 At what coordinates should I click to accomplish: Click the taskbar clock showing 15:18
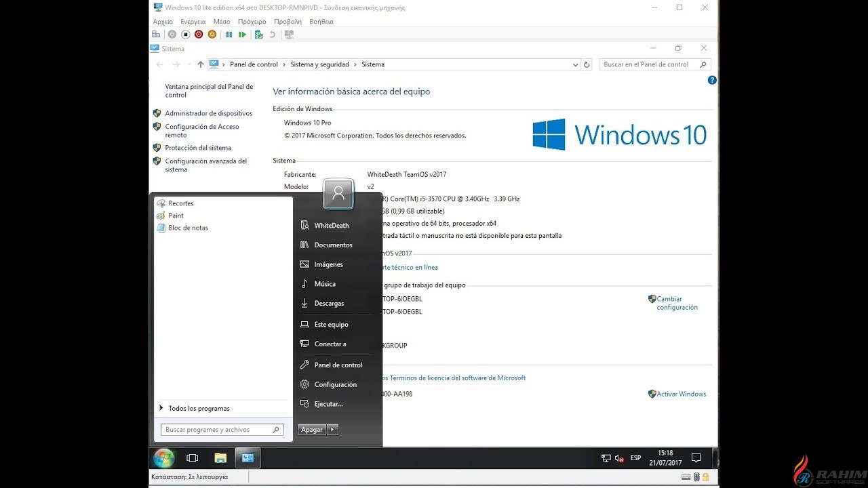coord(666,458)
